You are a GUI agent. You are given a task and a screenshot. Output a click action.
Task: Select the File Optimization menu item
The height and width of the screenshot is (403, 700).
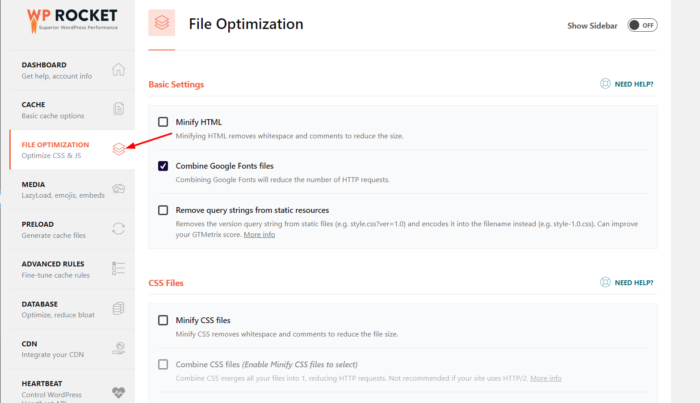coord(72,150)
